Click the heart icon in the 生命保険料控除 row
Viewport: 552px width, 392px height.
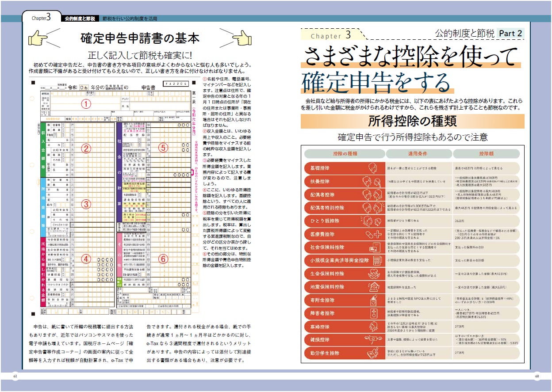click(372, 273)
